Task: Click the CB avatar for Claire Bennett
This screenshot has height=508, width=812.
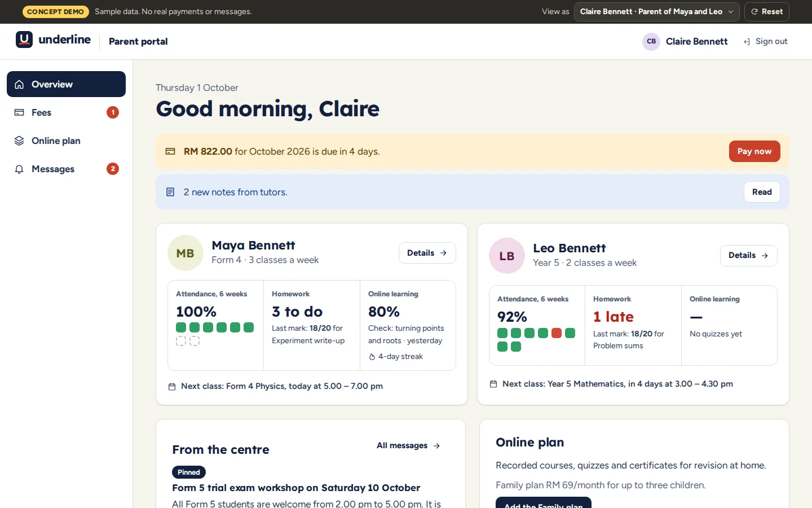Action: coord(651,41)
